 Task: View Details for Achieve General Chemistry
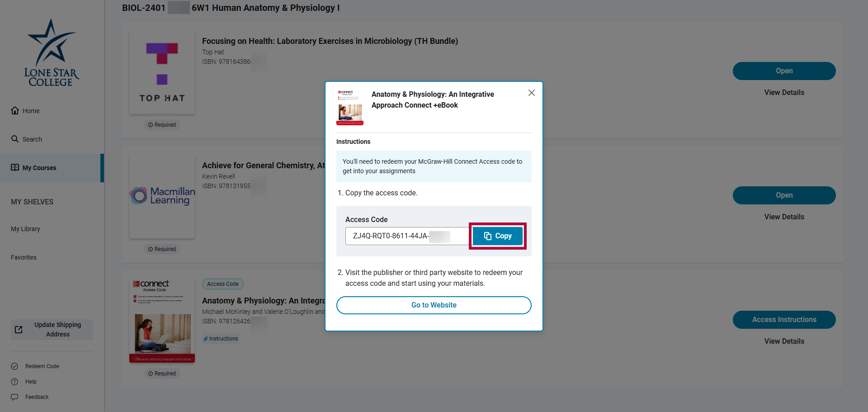784,217
